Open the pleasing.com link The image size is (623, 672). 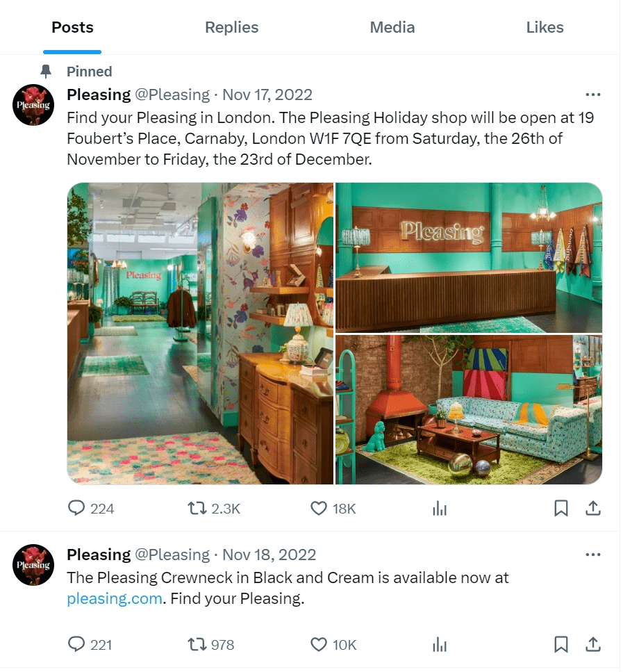tap(115, 598)
